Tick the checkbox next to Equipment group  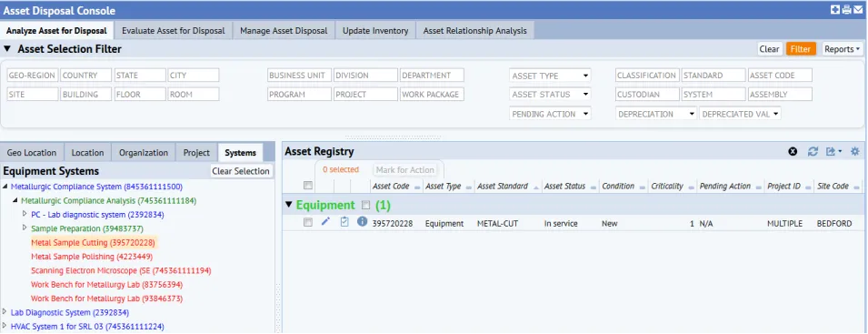click(365, 205)
